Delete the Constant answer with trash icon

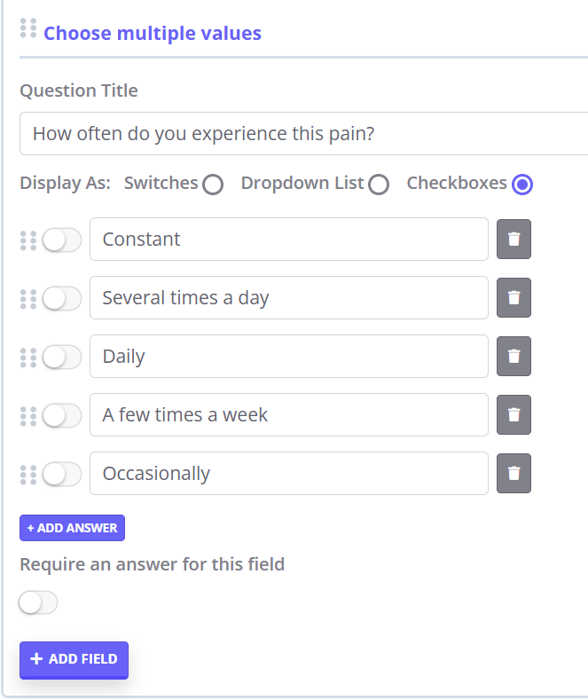click(514, 239)
